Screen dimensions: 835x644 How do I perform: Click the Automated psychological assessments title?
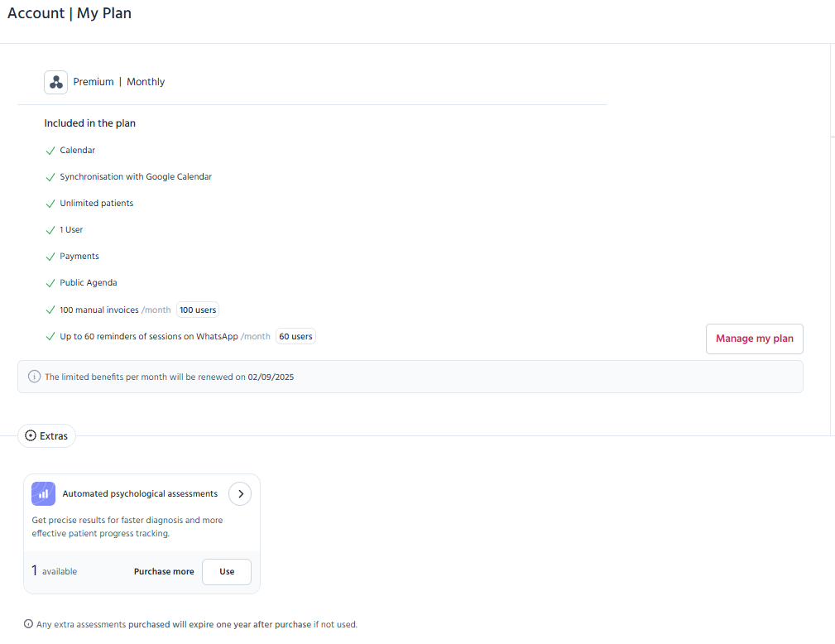click(x=140, y=494)
